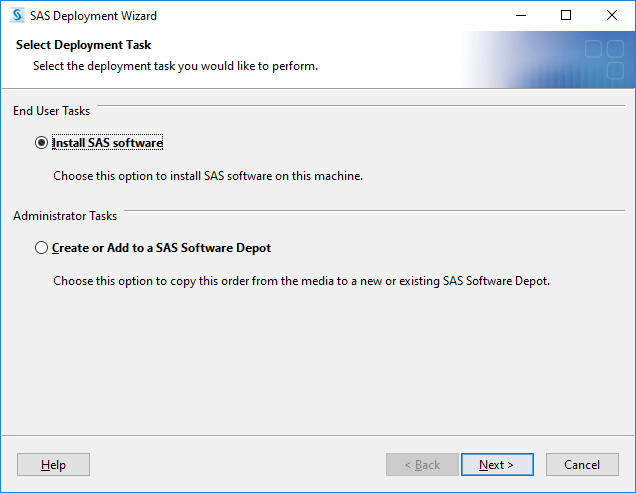Screen dimensions: 636x493
Task: Click the copy-order-to-depot description text
Action: (301, 281)
